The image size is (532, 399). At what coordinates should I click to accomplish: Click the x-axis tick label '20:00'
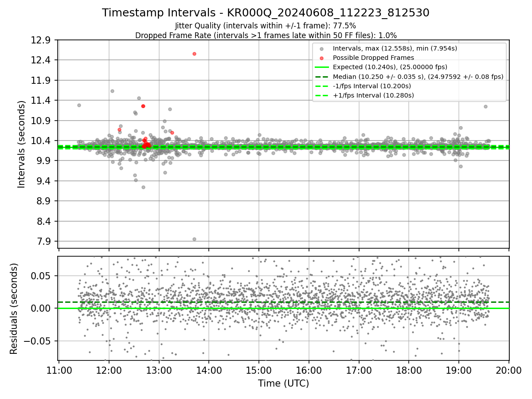click(509, 371)
